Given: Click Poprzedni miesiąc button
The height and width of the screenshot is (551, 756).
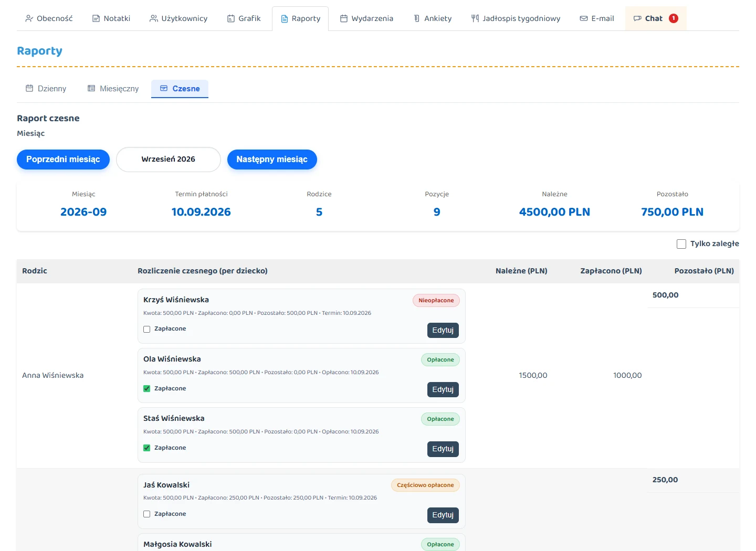Looking at the screenshot, I should (63, 160).
